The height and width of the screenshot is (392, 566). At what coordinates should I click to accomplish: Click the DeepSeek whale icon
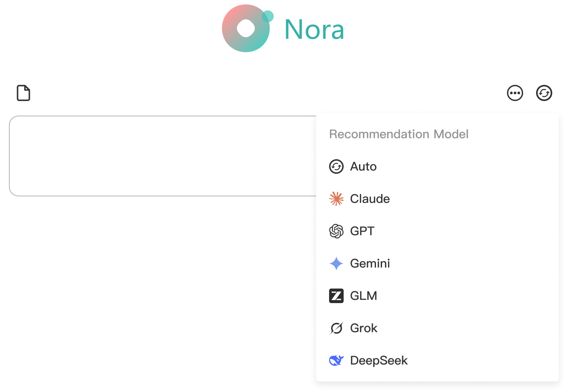tap(336, 360)
